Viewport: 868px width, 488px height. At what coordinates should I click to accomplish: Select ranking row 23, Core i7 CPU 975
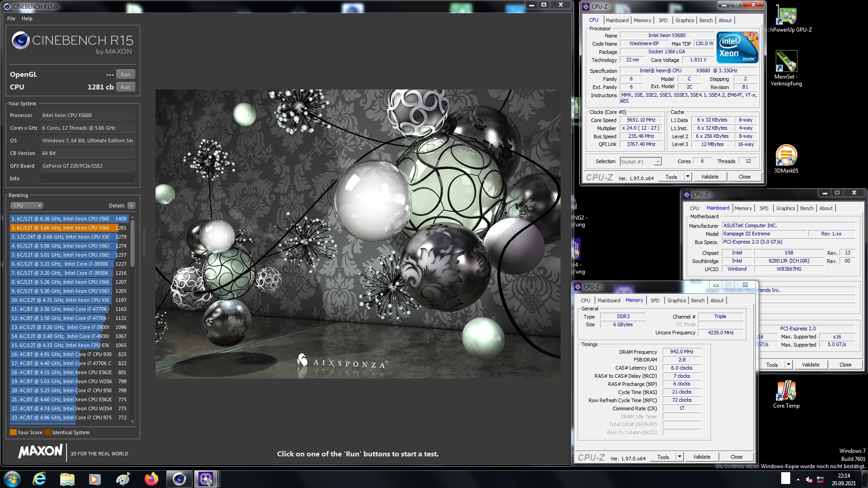point(70,418)
